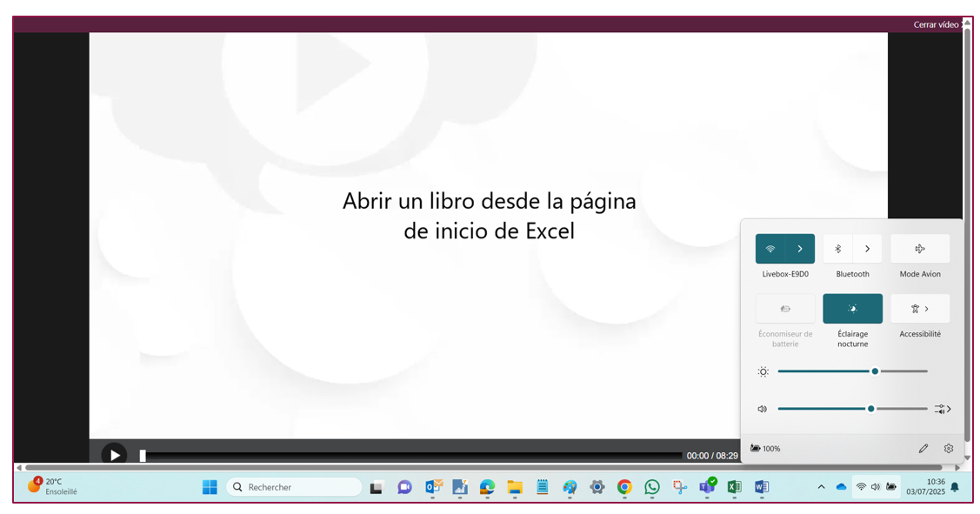Open File Explorer from taskbar
This screenshot has height=514, width=980.
(515, 487)
